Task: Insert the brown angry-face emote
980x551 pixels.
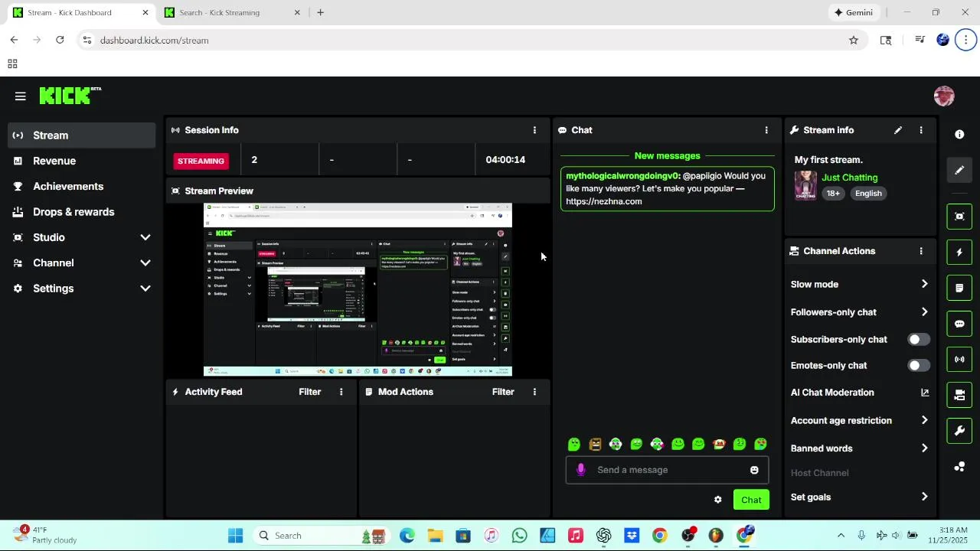Action: 595,444
